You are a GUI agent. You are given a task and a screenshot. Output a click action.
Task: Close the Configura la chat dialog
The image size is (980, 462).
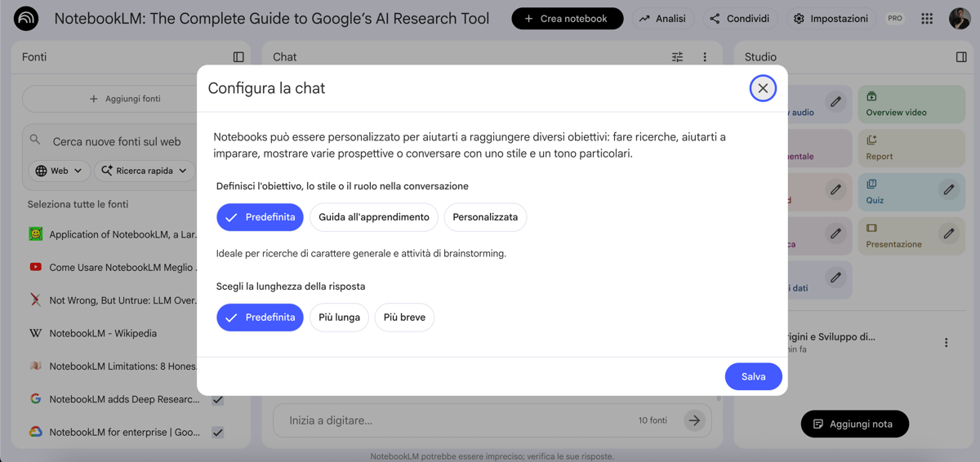[763, 88]
